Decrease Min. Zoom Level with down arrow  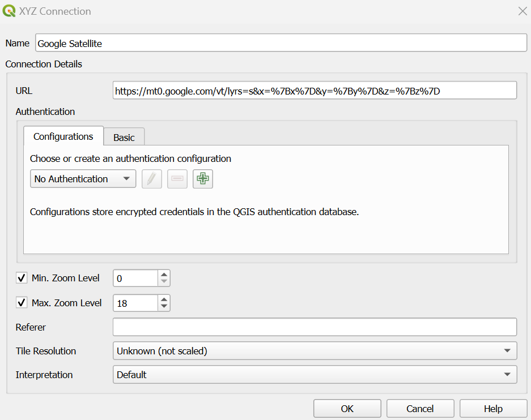(x=164, y=282)
